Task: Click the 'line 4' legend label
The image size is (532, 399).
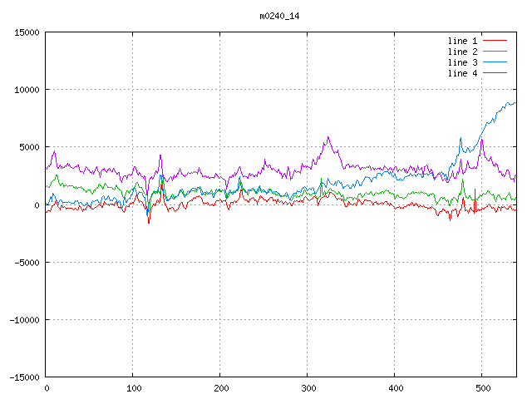Action: [x=462, y=73]
